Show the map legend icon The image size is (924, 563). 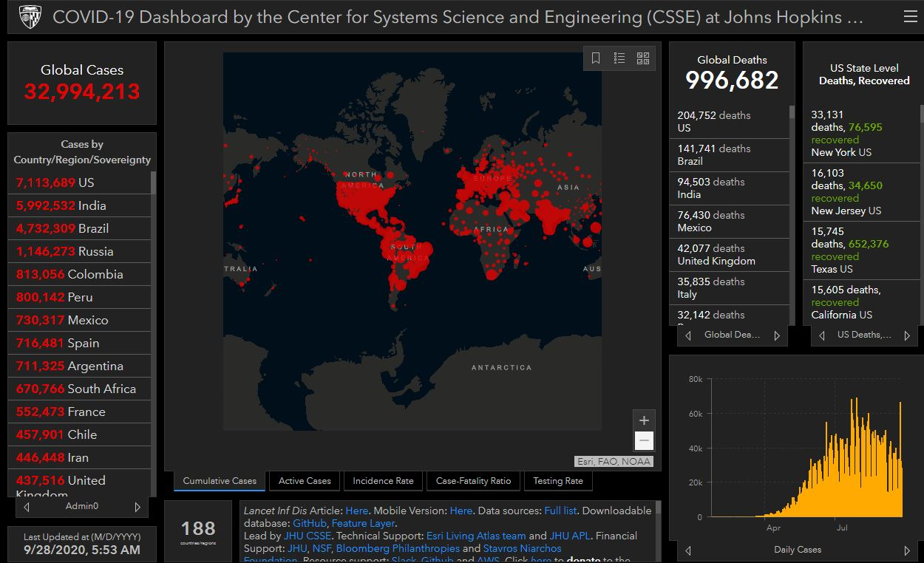pos(619,58)
